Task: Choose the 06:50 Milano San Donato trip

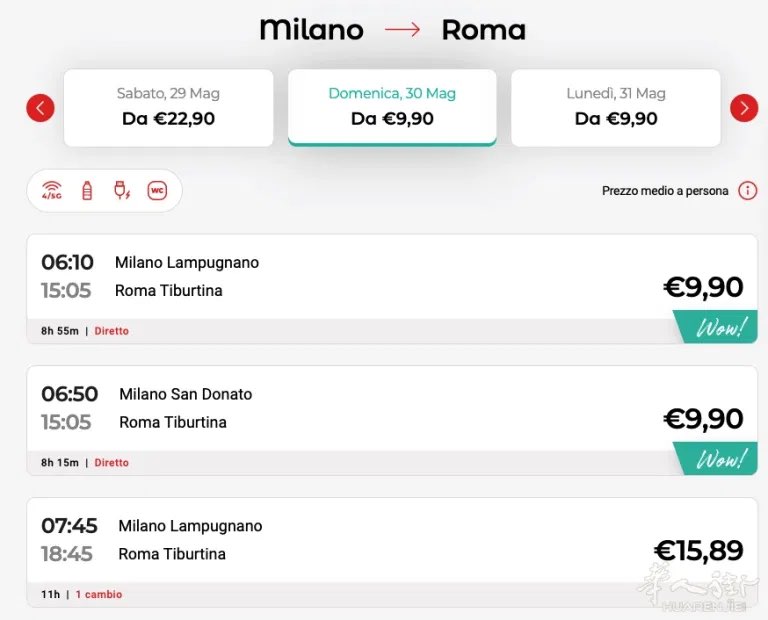Action: click(350, 408)
